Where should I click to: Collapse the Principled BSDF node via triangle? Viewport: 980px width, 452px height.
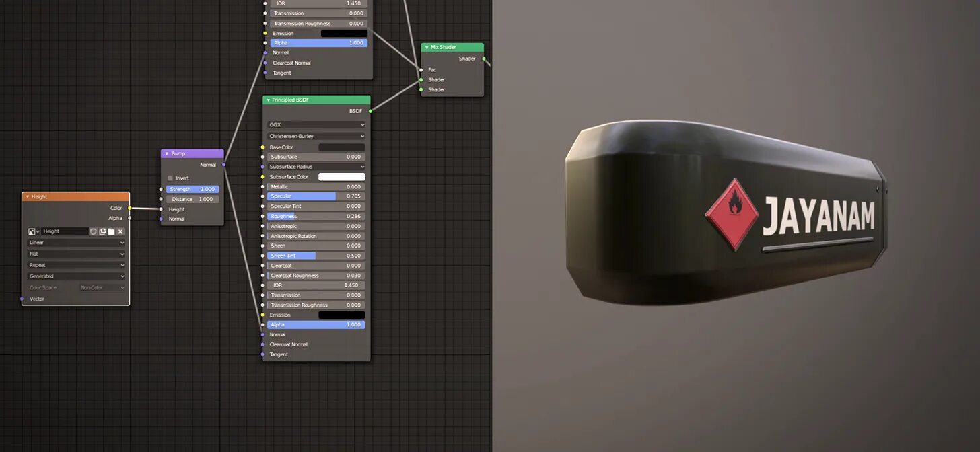point(268,100)
